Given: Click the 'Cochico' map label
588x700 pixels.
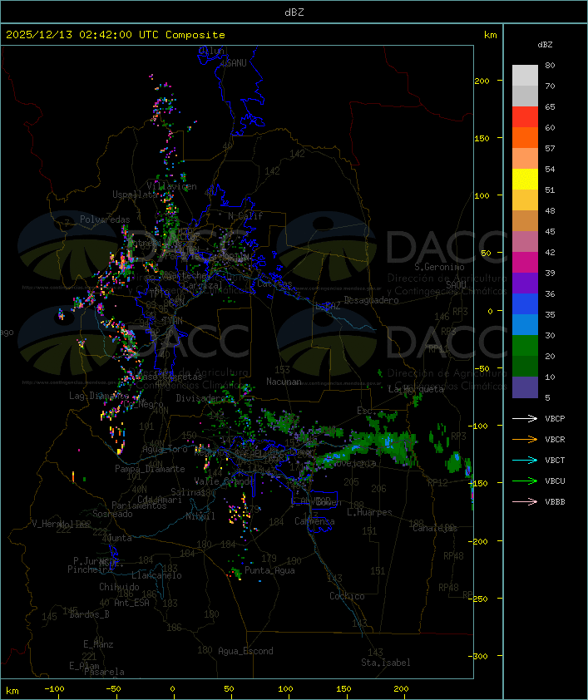Looking at the screenshot, I should (x=347, y=596).
